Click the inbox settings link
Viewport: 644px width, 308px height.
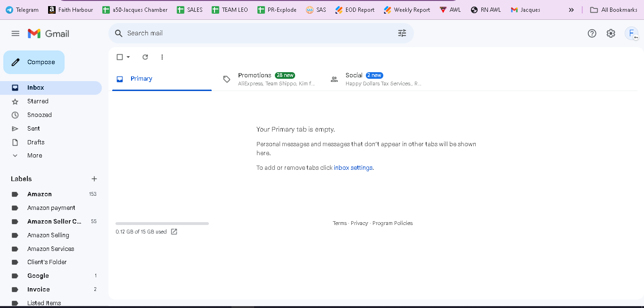(x=353, y=168)
